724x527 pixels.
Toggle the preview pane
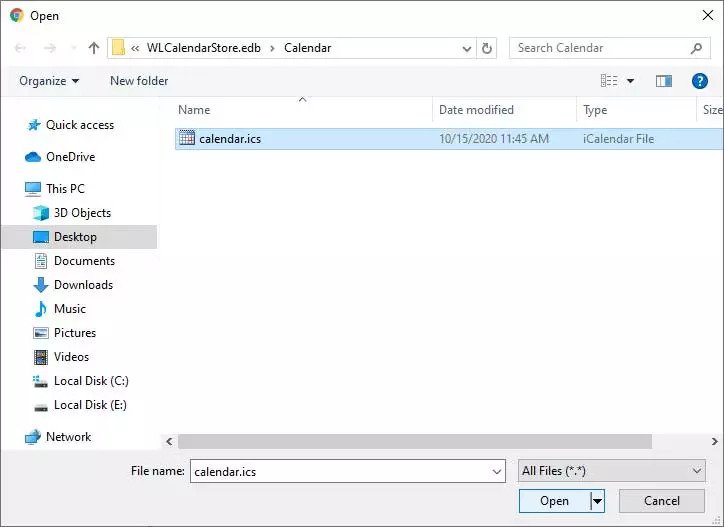[x=664, y=81]
